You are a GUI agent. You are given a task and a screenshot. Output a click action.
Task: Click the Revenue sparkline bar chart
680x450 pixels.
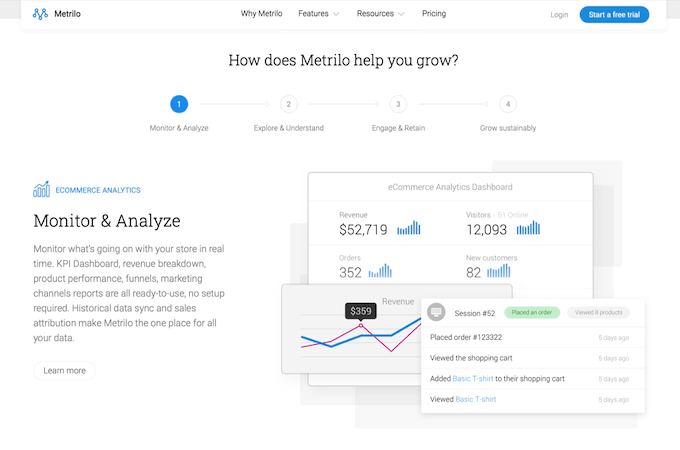pyautogui.click(x=409, y=228)
